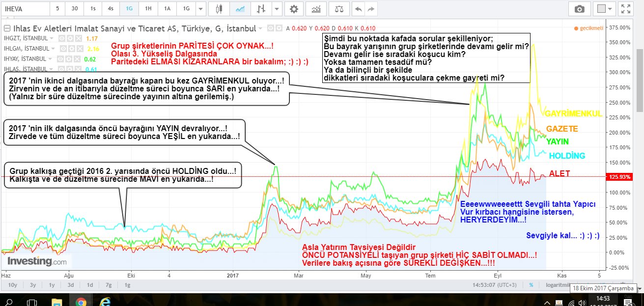The height and width of the screenshot is (306, 644).
Task: Switch to Google Chrome on taskbar
Action: 81,301
